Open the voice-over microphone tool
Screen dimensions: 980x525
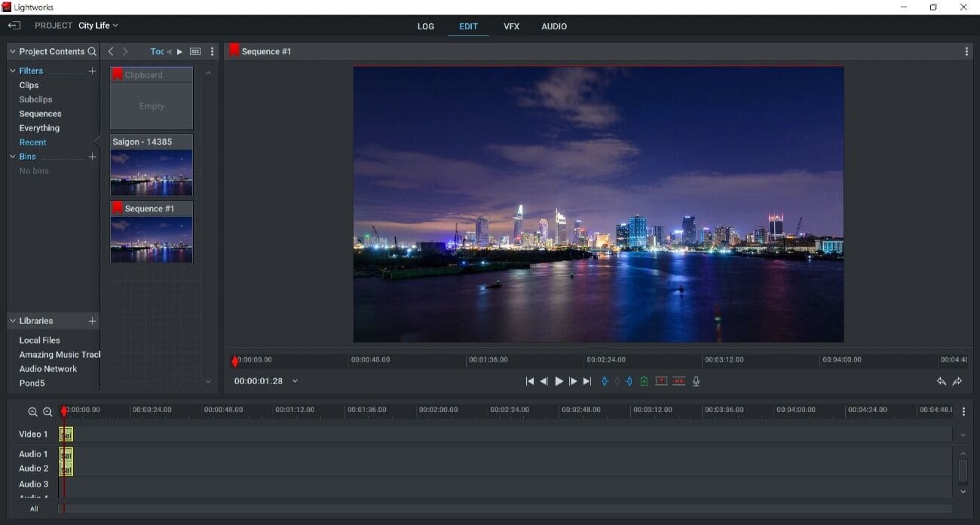coord(695,381)
